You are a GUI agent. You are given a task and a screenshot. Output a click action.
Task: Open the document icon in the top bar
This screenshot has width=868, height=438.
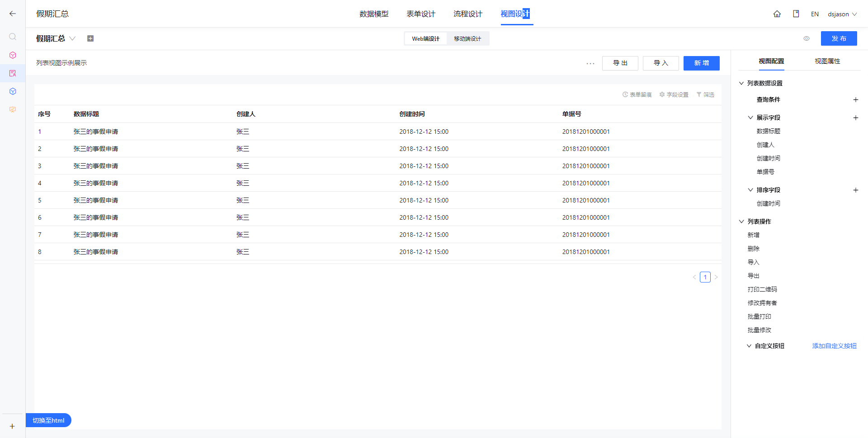[x=796, y=14]
